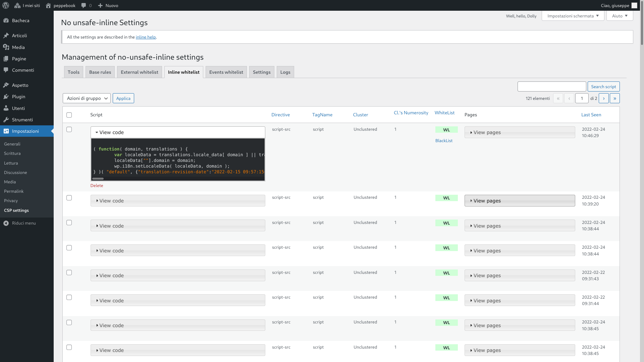Enable the third row selection checkbox
Image resolution: width=644 pixels, height=362 pixels.
pyautogui.click(x=69, y=222)
